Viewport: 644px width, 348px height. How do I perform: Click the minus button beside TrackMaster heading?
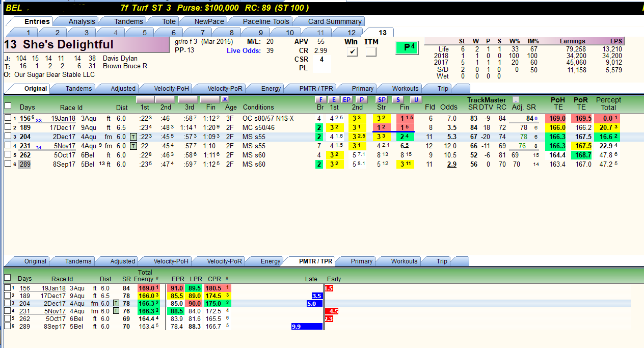point(516,100)
